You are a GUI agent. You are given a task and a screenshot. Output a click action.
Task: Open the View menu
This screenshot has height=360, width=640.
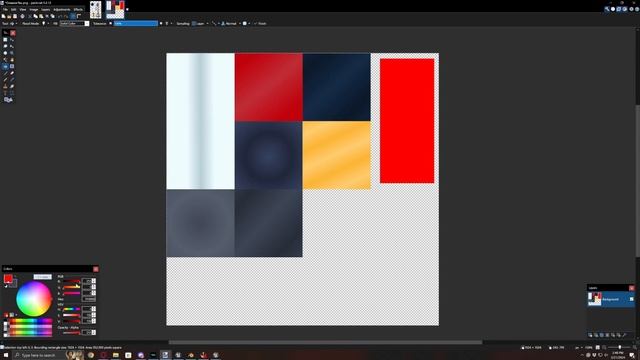click(23, 9)
